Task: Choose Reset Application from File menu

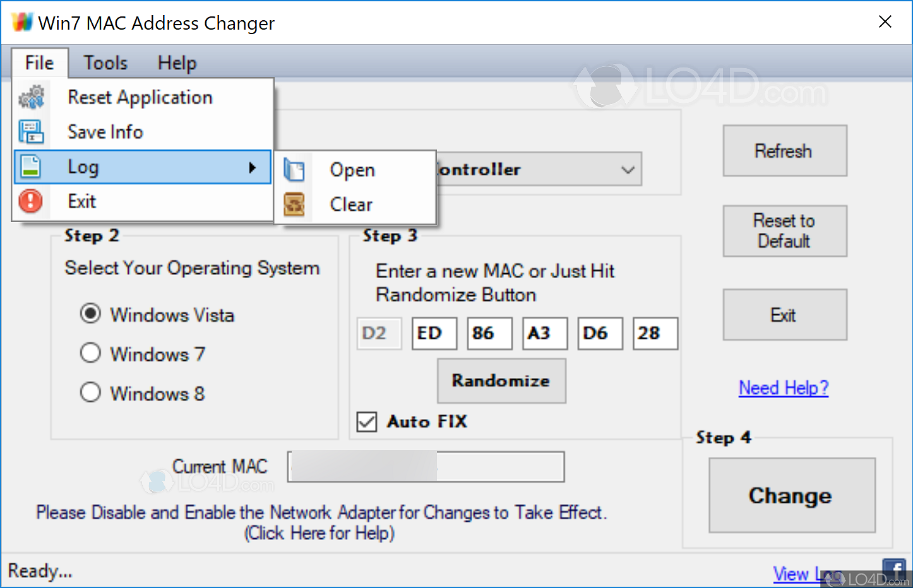Action: tap(143, 97)
